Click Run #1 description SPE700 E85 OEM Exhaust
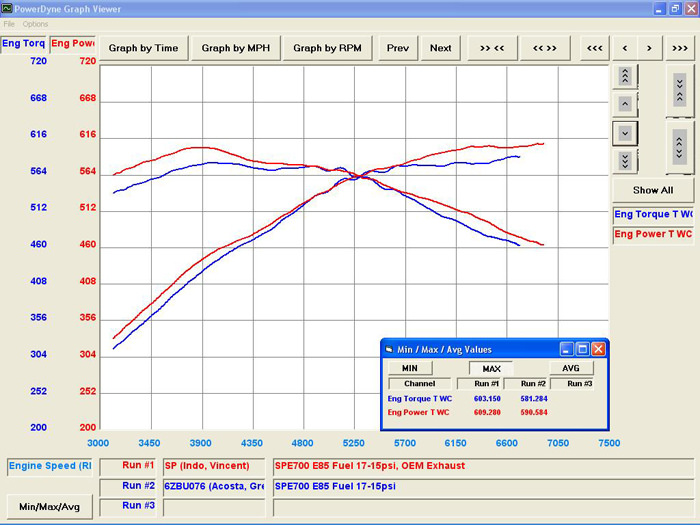 483,466
